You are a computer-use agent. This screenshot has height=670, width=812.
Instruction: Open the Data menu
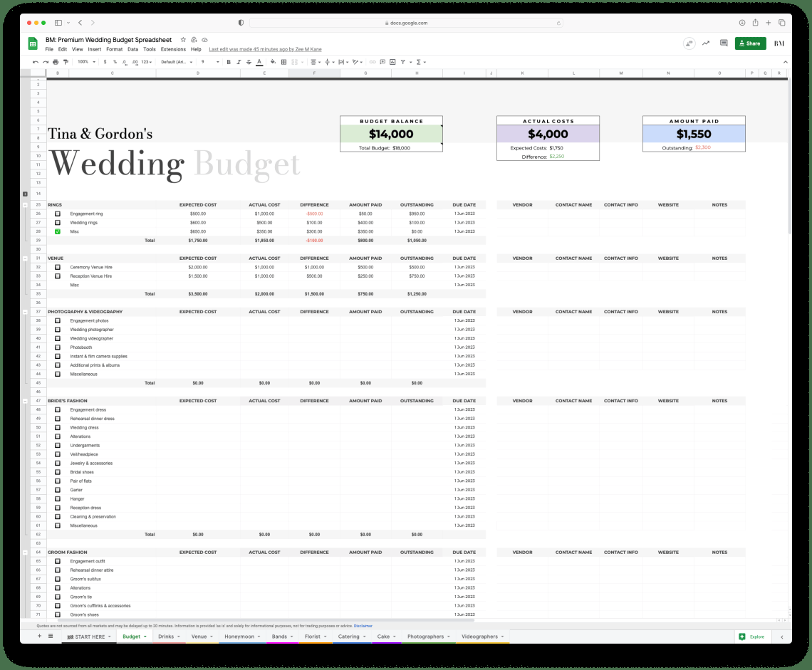(x=133, y=49)
